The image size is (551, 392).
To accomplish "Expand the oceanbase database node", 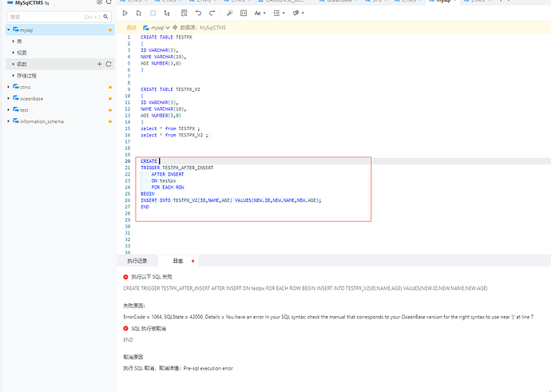I will 9,98.
